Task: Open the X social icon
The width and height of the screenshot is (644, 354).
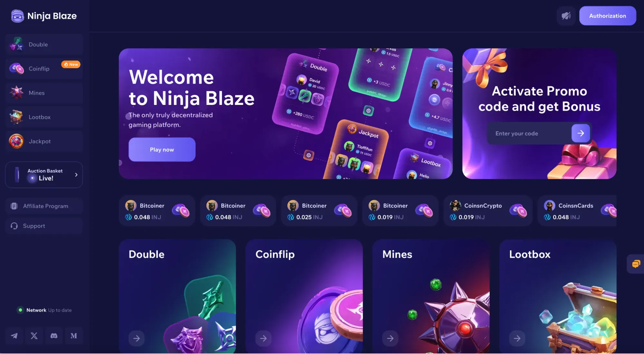Action: 34,336
